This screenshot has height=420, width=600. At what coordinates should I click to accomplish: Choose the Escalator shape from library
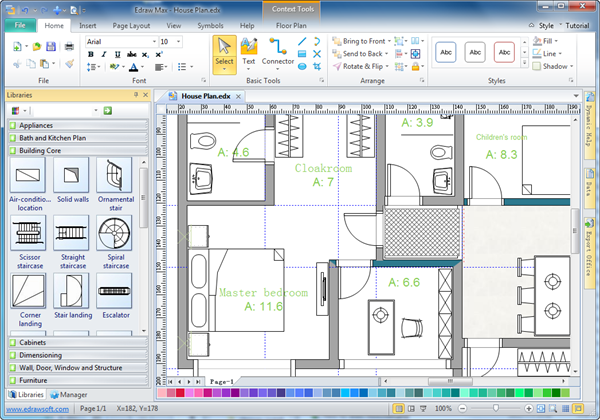tap(116, 291)
